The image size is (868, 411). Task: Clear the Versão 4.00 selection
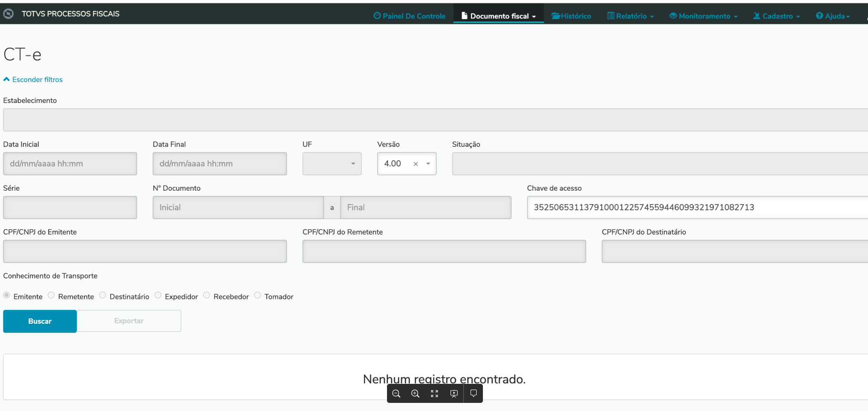[x=416, y=164]
